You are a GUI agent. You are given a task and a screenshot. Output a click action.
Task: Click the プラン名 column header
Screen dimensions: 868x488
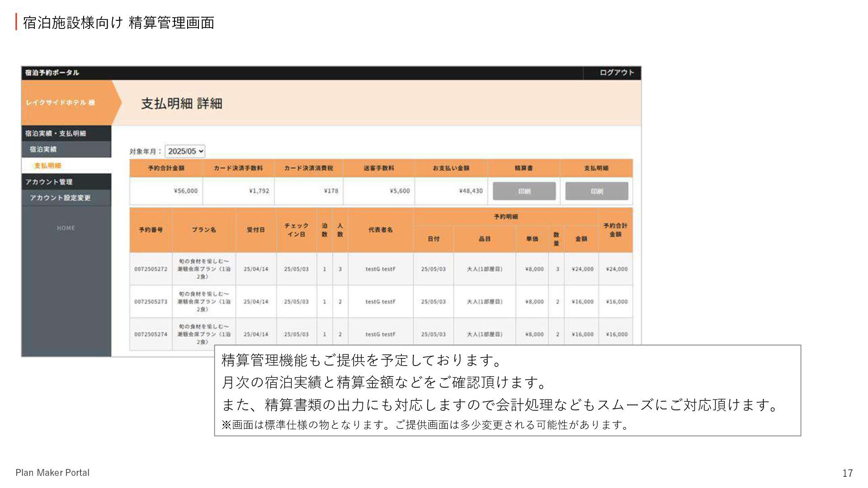pyautogui.click(x=203, y=230)
